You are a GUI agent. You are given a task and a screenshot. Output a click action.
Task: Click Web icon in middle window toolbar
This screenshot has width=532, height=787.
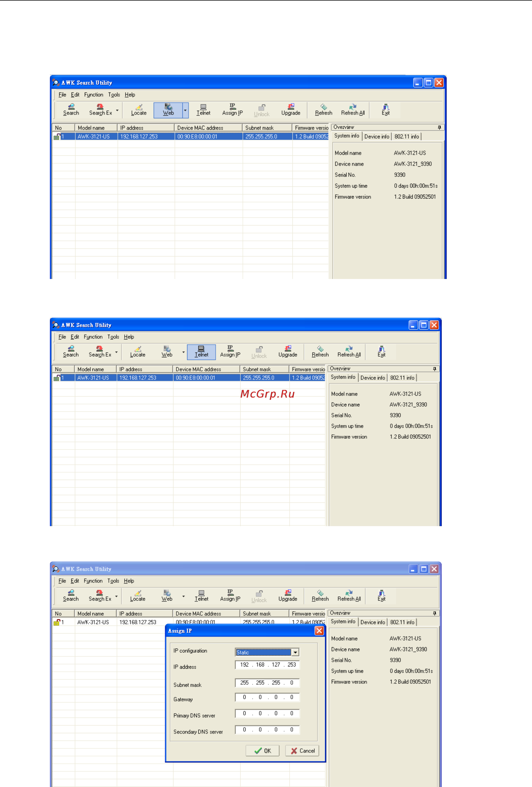coord(167,351)
